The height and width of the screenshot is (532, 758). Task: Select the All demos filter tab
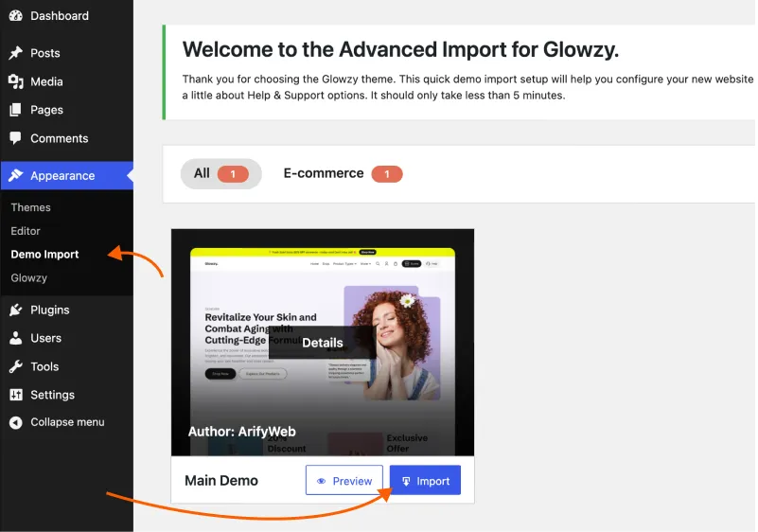(x=220, y=173)
